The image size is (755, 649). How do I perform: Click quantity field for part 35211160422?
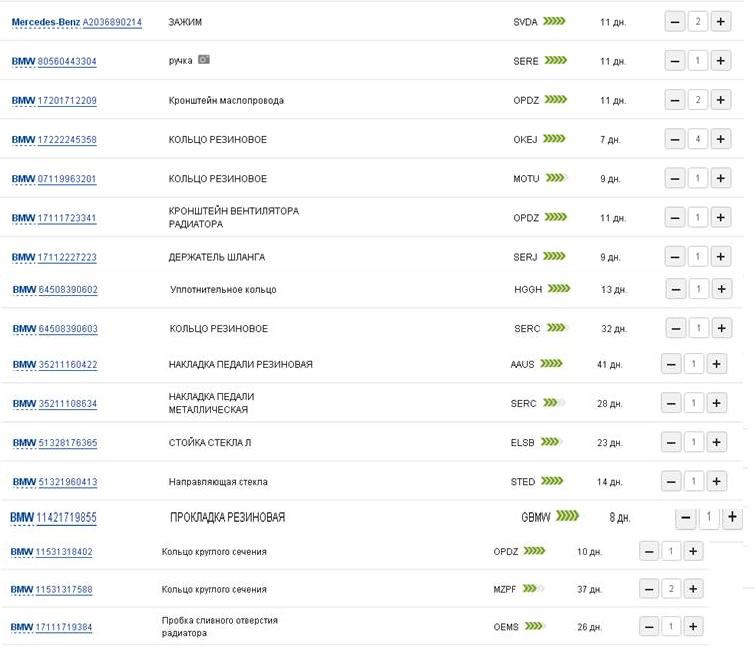pos(692,364)
